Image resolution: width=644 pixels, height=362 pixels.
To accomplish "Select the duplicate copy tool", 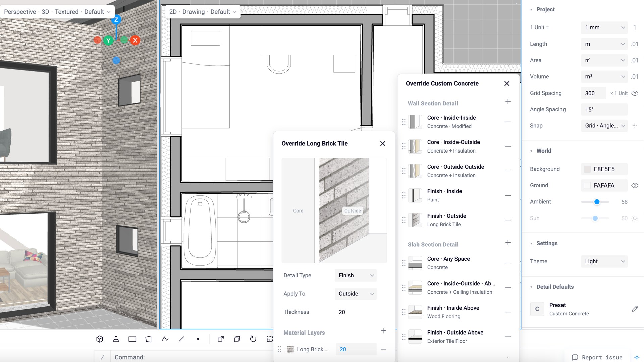I will (x=237, y=339).
